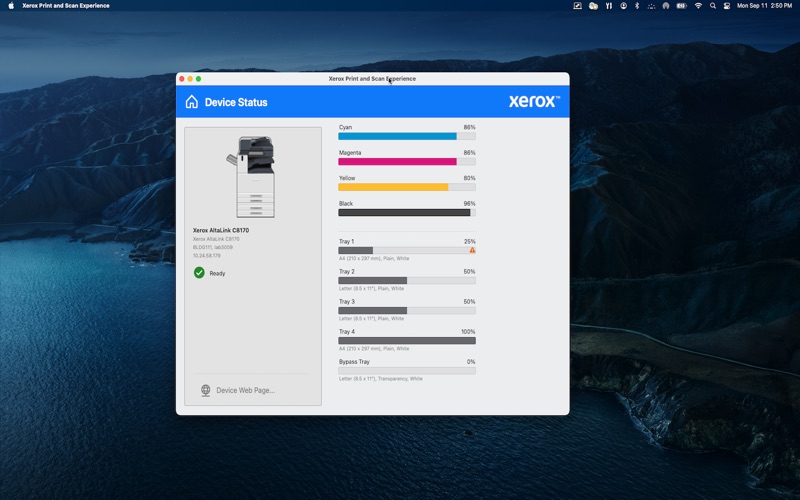Click the Magenta toner level bar
The image size is (800, 500).
407,162
